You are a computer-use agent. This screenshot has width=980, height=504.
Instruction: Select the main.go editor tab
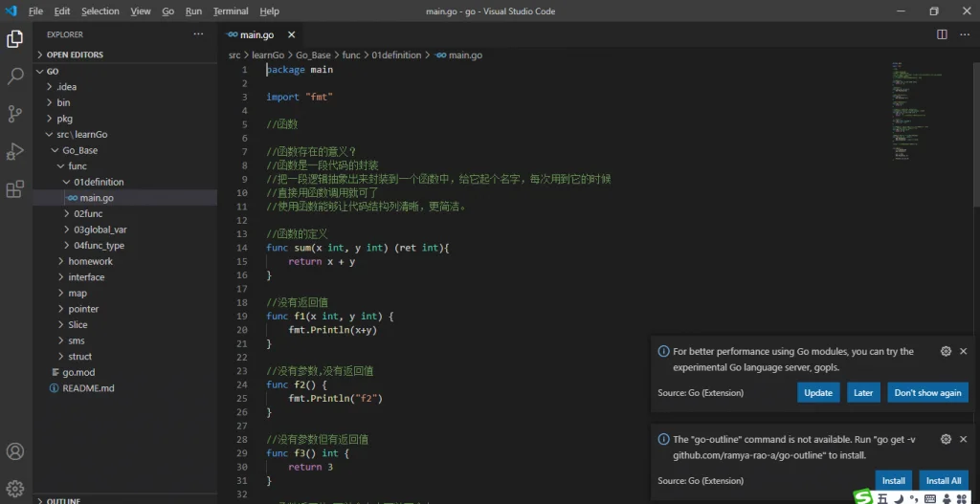[x=262, y=35]
